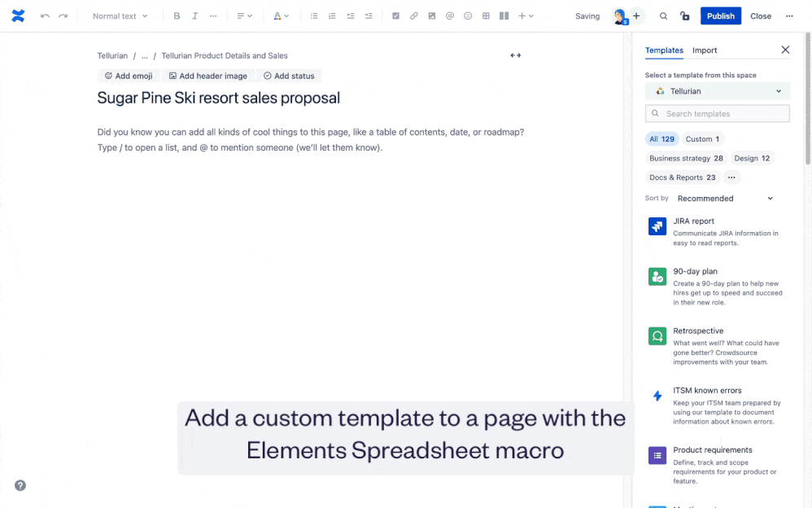Switch to the Import tab
This screenshot has width=812, height=508.
click(x=705, y=50)
